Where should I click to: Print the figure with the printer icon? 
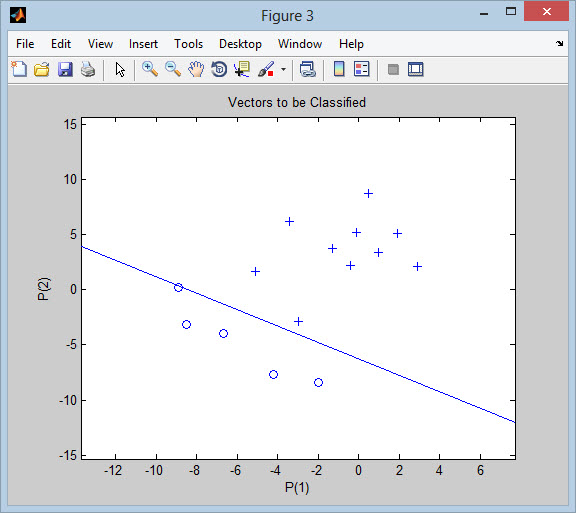[x=88, y=69]
